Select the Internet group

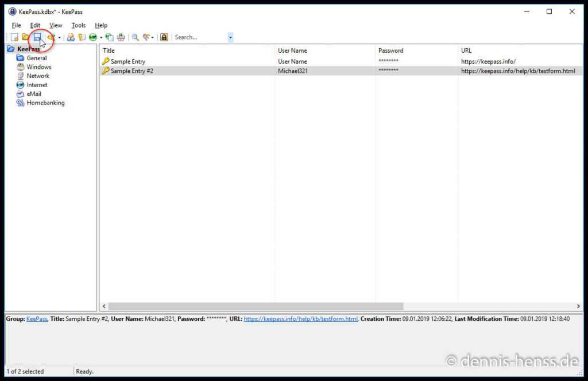point(37,85)
